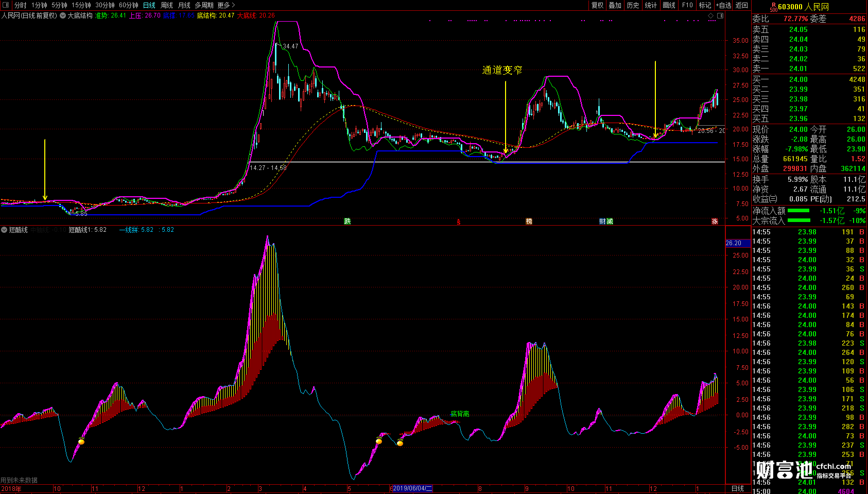Open the 画线 drawing tools
Image resolution: width=868 pixels, height=494 pixels.
[669, 5]
